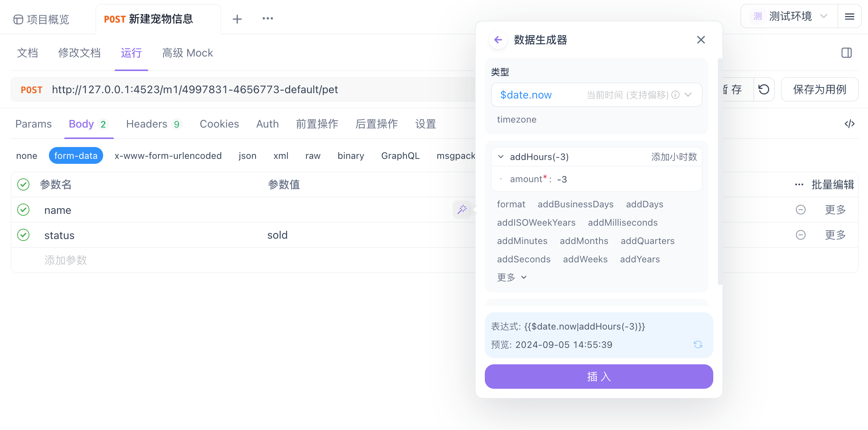Click the hamburger menu icon top right

(x=849, y=16)
